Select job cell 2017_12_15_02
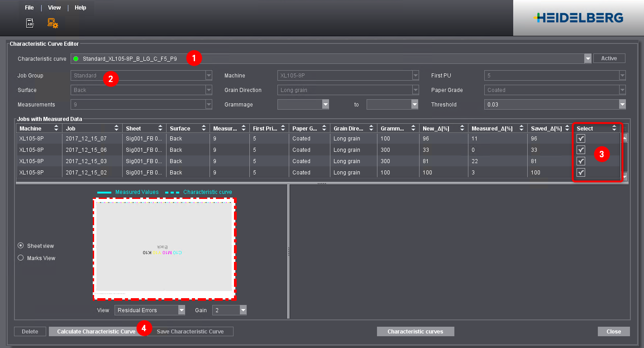Screen dimensions: 644x348 coord(92,172)
